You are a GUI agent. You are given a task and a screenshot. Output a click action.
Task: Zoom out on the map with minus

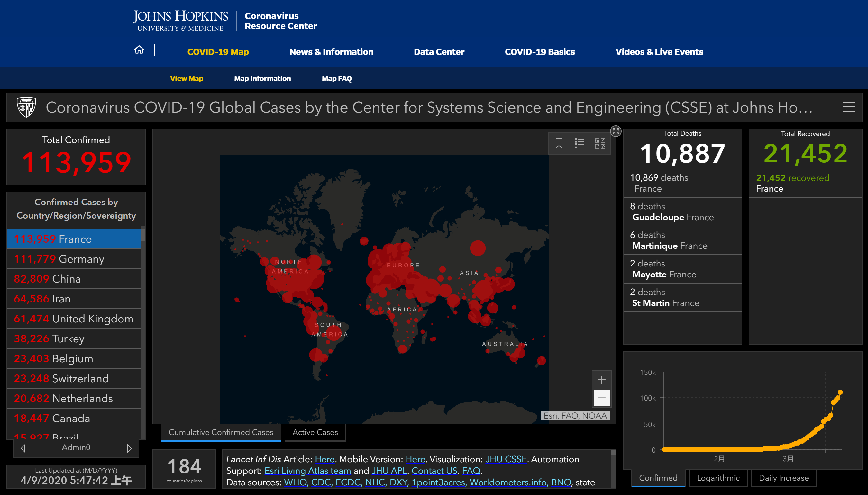601,397
